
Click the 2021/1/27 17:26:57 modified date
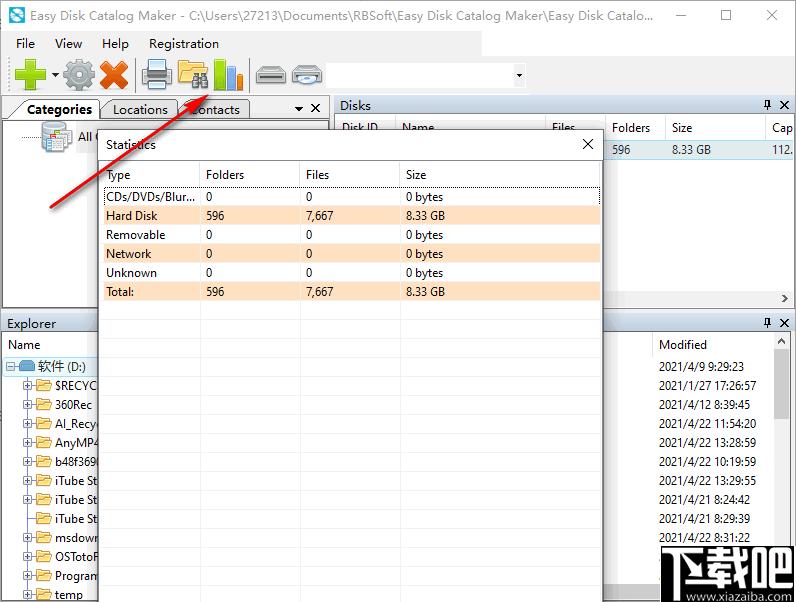click(707, 386)
